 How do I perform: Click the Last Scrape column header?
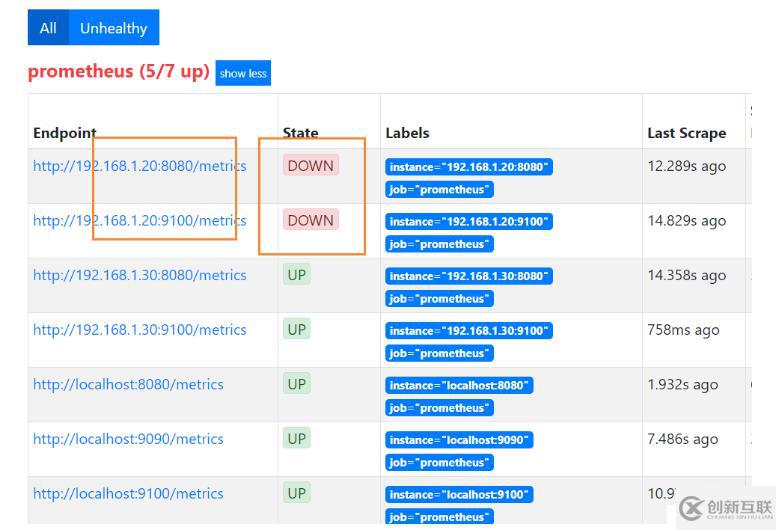[x=686, y=134]
